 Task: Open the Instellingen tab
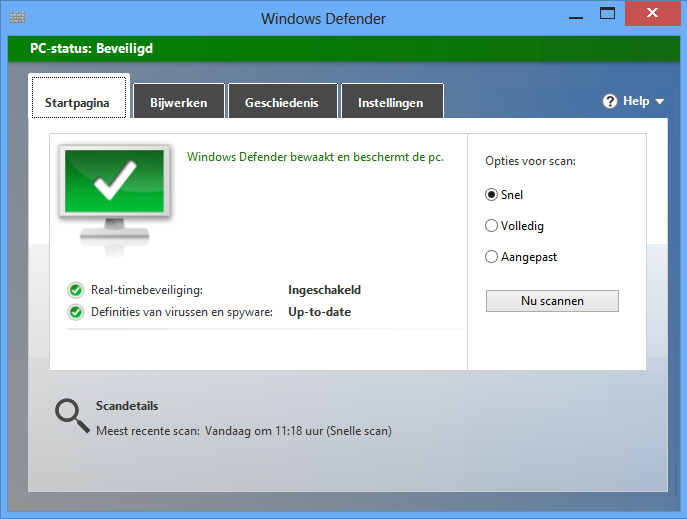coord(392,101)
